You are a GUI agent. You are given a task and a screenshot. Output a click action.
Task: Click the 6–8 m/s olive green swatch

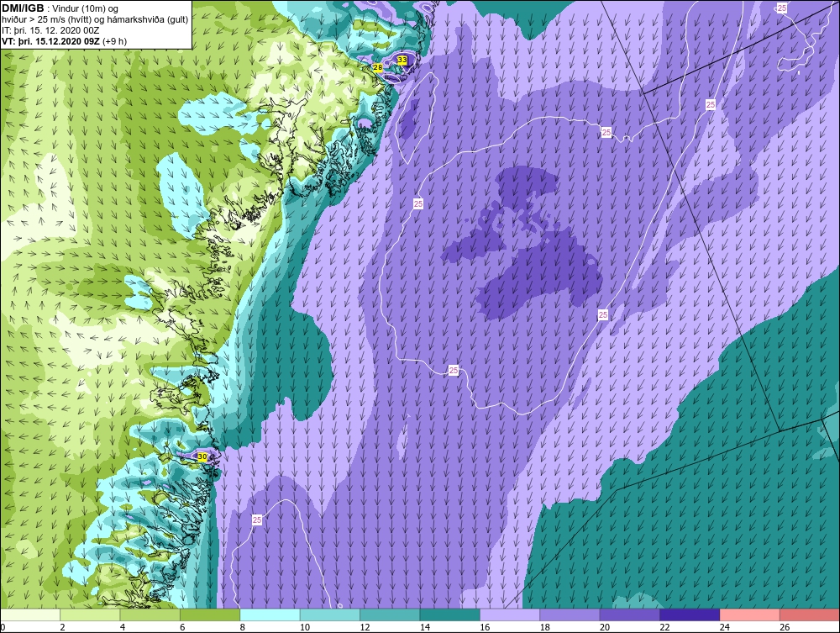(x=210, y=615)
